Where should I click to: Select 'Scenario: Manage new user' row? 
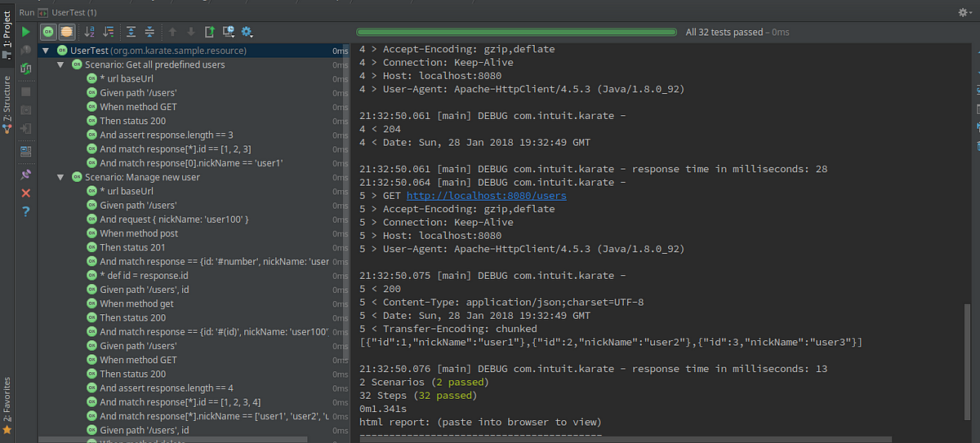(195, 177)
